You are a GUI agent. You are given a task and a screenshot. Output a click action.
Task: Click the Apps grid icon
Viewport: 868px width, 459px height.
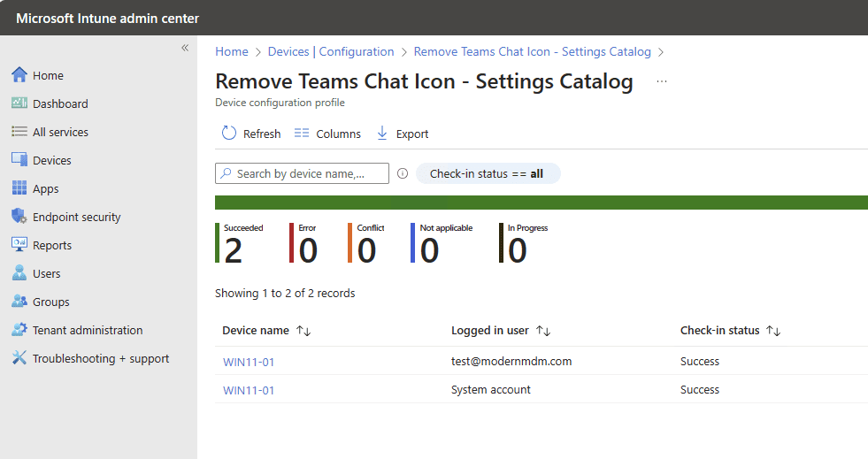[x=19, y=188]
